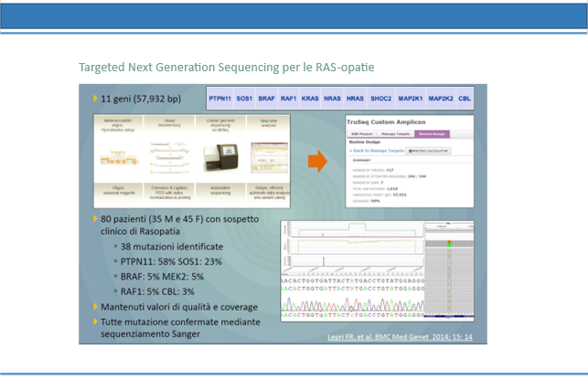Click the TruSeq Custom Amplicon heading

386,122
